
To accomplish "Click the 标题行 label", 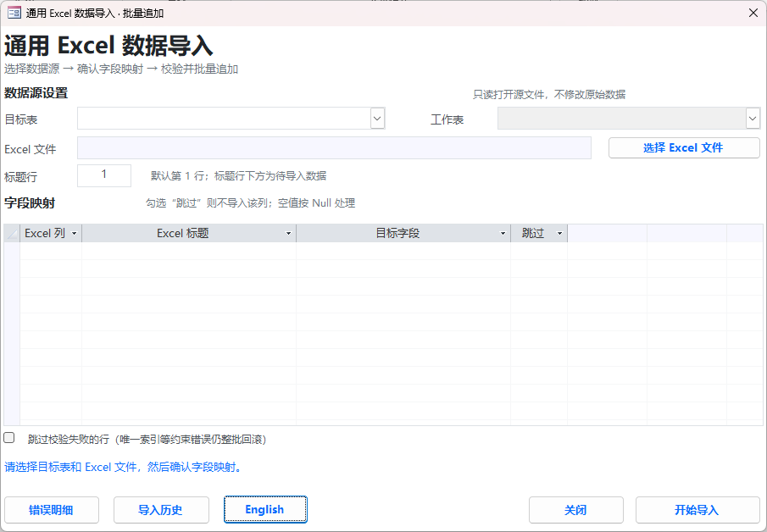I will [x=20, y=177].
